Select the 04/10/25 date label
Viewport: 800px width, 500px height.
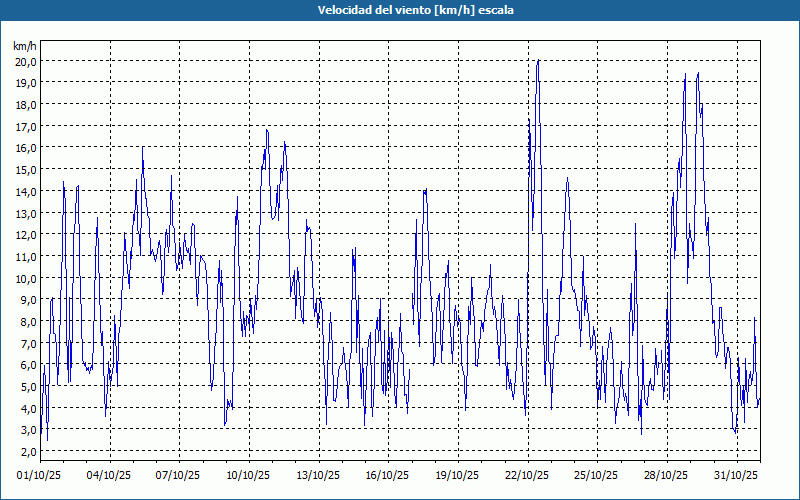[x=109, y=475]
